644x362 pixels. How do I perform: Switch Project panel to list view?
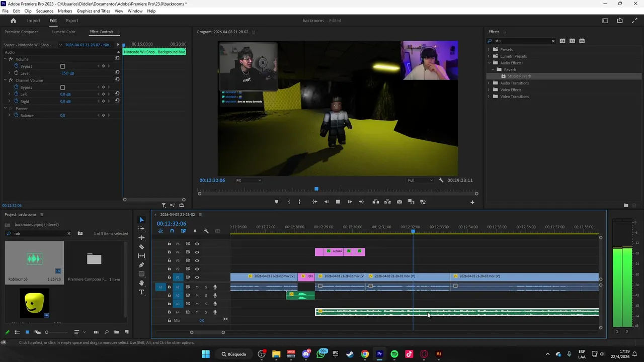point(17,332)
